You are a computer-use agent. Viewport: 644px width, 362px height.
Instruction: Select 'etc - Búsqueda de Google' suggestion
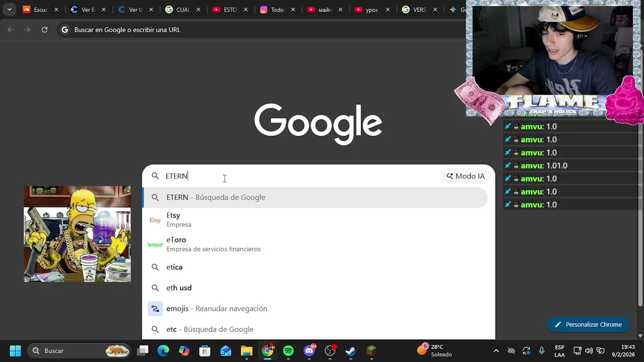click(x=315, y=329)
